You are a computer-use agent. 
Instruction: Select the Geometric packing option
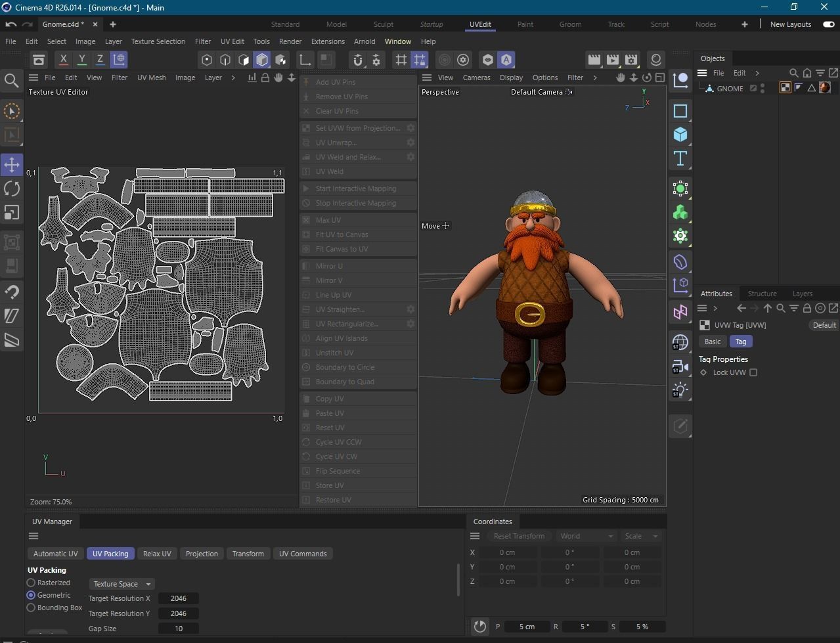(31, 595)
